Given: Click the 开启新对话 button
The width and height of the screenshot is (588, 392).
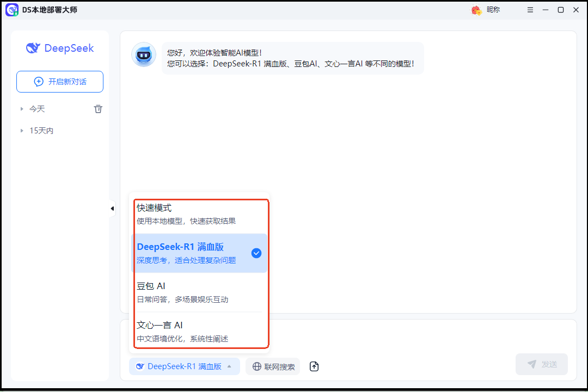Looking at the screenshot, I should coord(59,81).
